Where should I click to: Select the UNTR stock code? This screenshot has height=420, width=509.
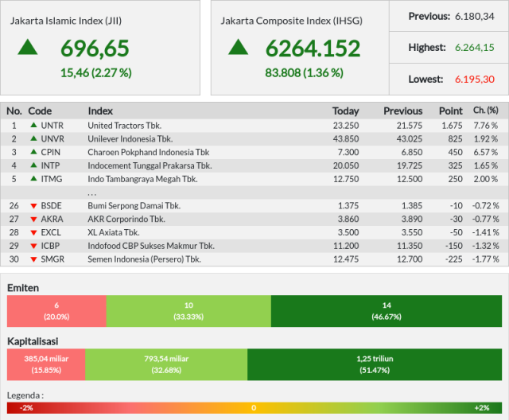pos(52,126)
